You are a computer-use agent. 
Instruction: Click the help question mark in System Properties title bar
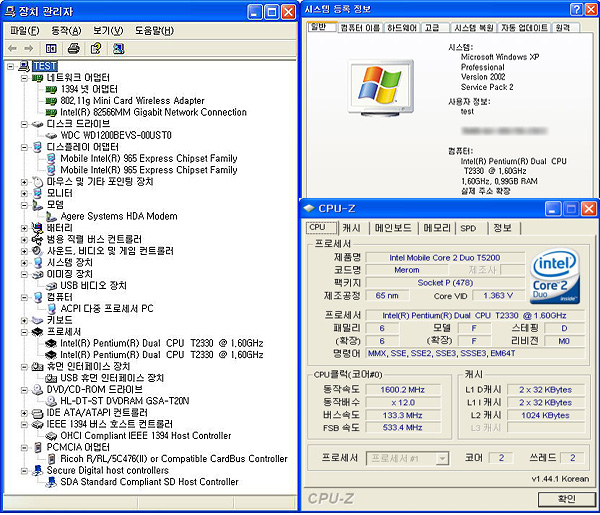[576, 9]
